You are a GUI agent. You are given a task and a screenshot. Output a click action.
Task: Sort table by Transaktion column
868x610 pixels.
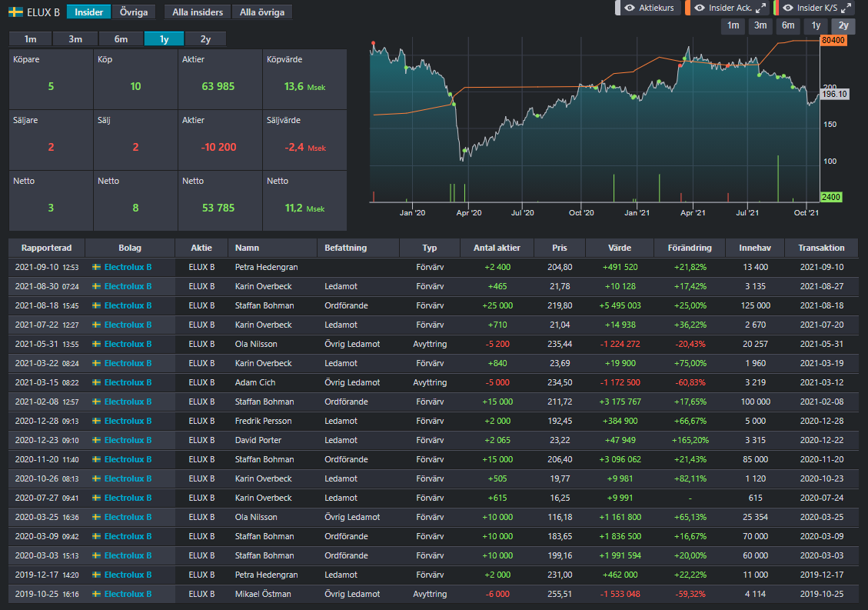[x=822, y=248]
